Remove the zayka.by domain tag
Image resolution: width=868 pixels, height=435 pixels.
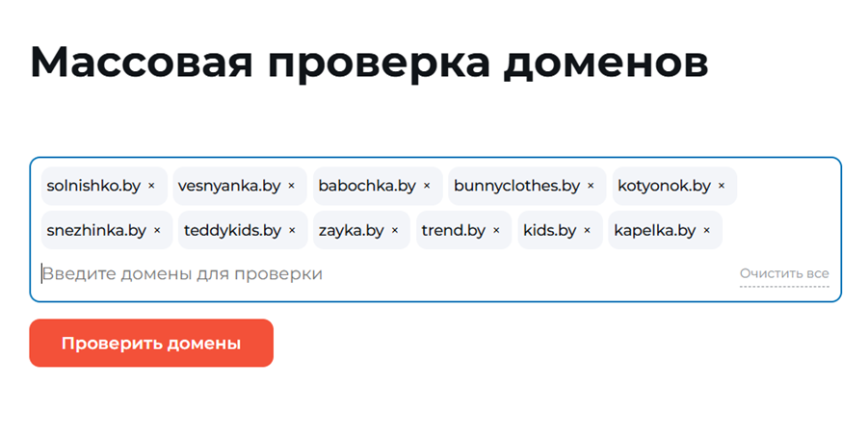pyautogui.click(x=395, y=231)
